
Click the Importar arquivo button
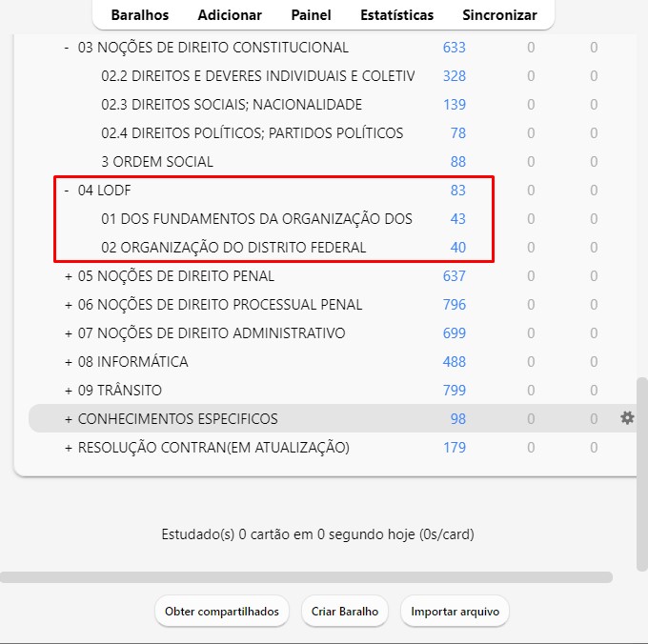point(455,612)
